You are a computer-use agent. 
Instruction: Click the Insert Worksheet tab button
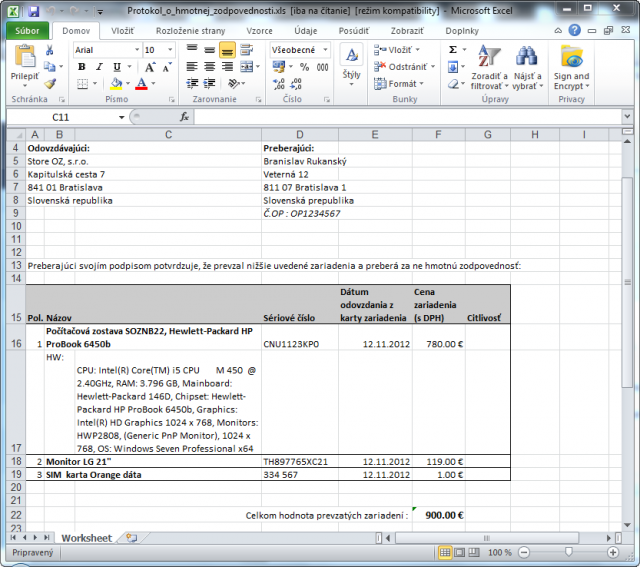(131, 538)
